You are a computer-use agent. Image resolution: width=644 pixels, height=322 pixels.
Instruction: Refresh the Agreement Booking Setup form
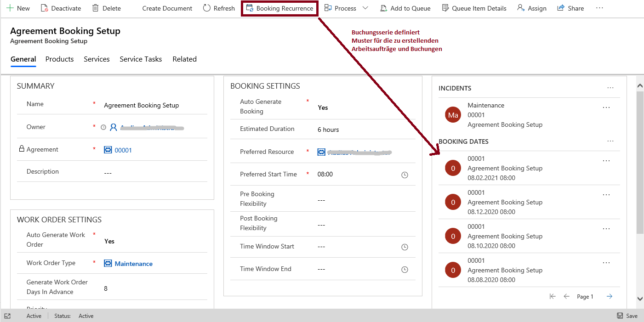(219, 8)
